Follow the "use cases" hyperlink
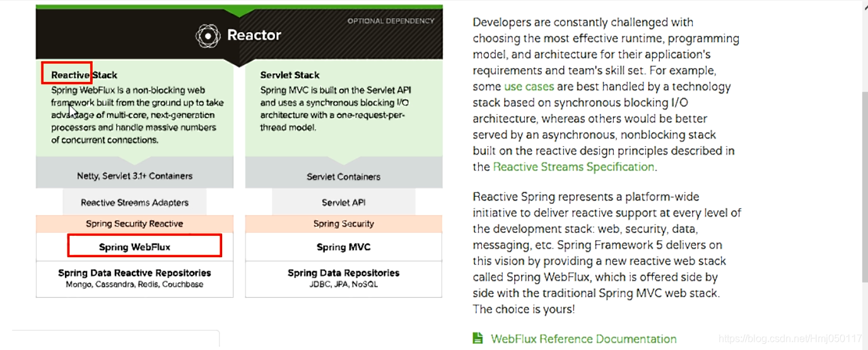 pyautogui.click(x=529, y=87)
